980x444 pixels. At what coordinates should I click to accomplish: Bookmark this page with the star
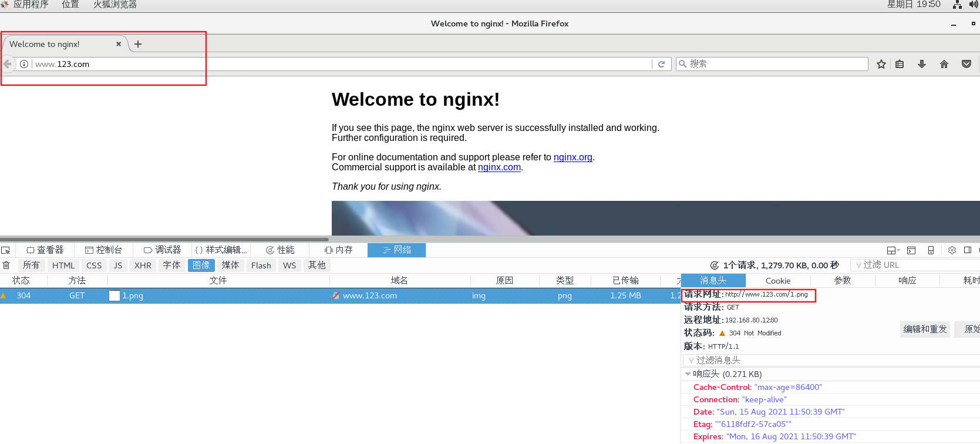881,64
